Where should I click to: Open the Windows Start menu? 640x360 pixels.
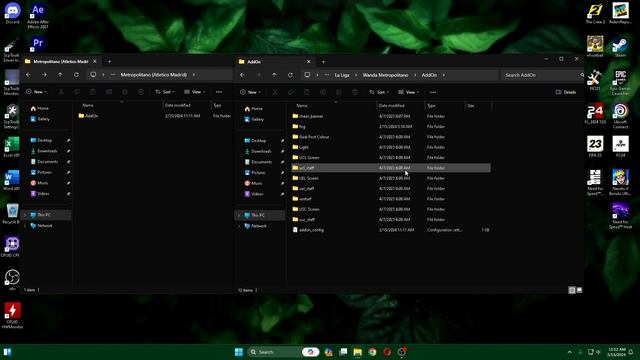pos(239,352)
